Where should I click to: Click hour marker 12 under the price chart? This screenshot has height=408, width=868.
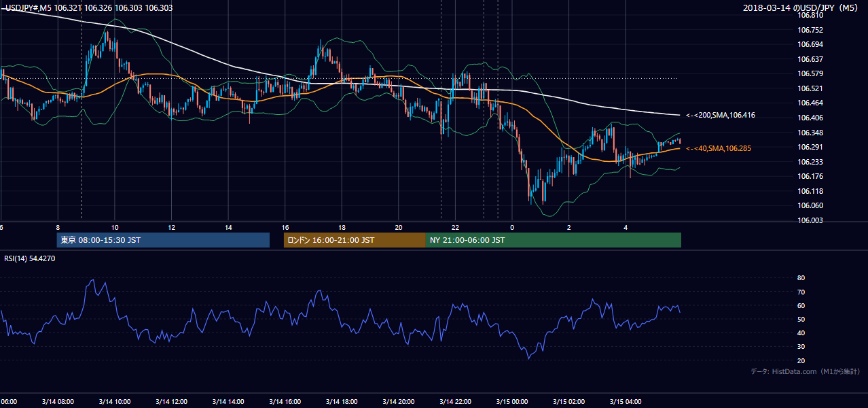point(172,228)
